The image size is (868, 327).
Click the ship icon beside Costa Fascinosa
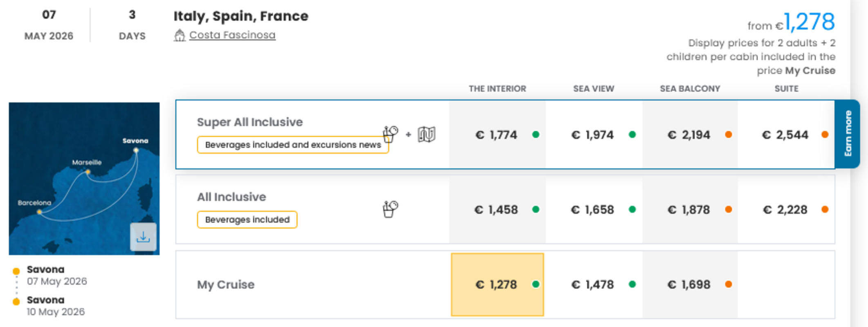coord(179,36)
